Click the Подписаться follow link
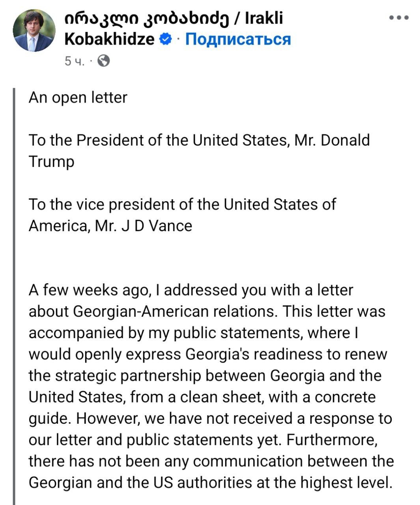Image resolution: width=420 pixels, height=505 pixels. [x=238, y=39]
